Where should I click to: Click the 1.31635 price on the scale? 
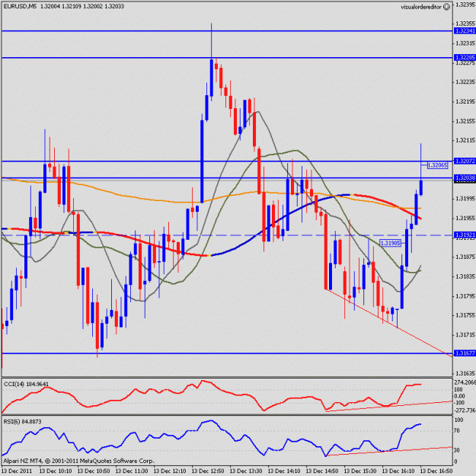(465, 373)
